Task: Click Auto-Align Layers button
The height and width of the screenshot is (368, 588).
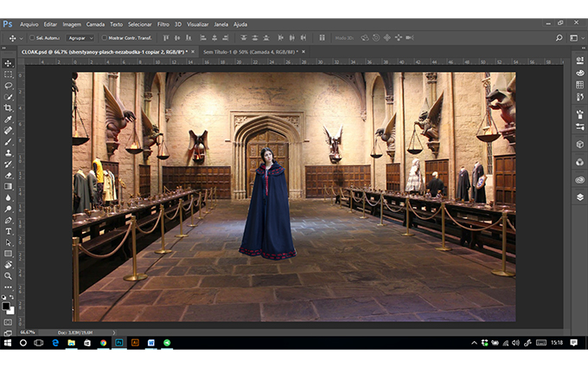Action: click(x=322, y=38)
